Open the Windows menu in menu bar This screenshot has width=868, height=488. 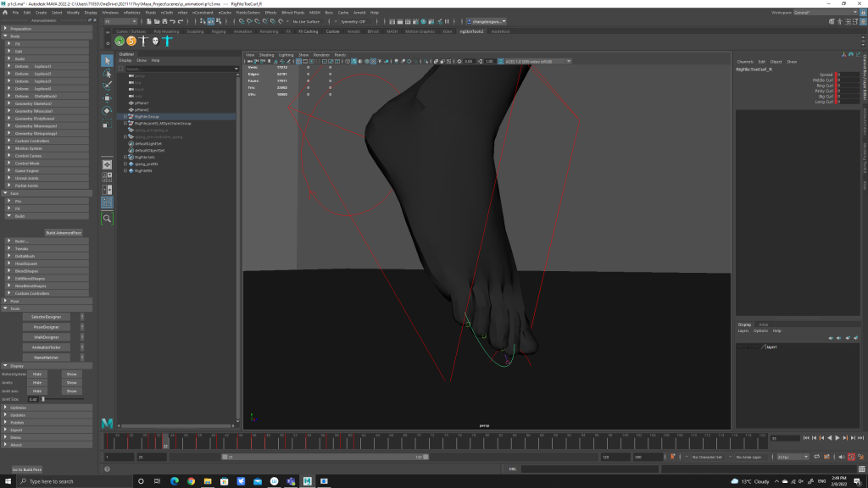pos(109,13)
